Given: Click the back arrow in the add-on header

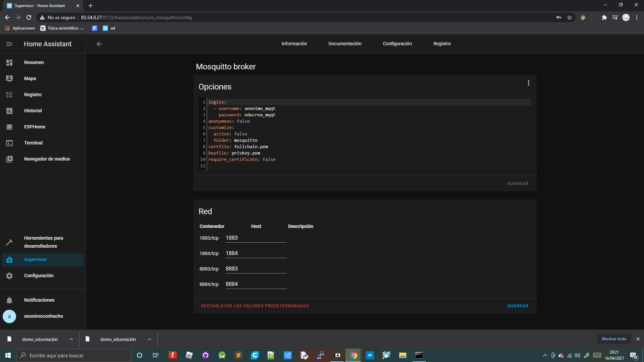Looking at the screenshot, I should click(99, 44).
